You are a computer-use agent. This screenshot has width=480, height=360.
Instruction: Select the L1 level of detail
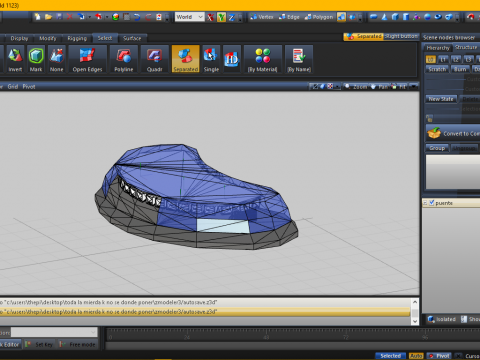443,60
